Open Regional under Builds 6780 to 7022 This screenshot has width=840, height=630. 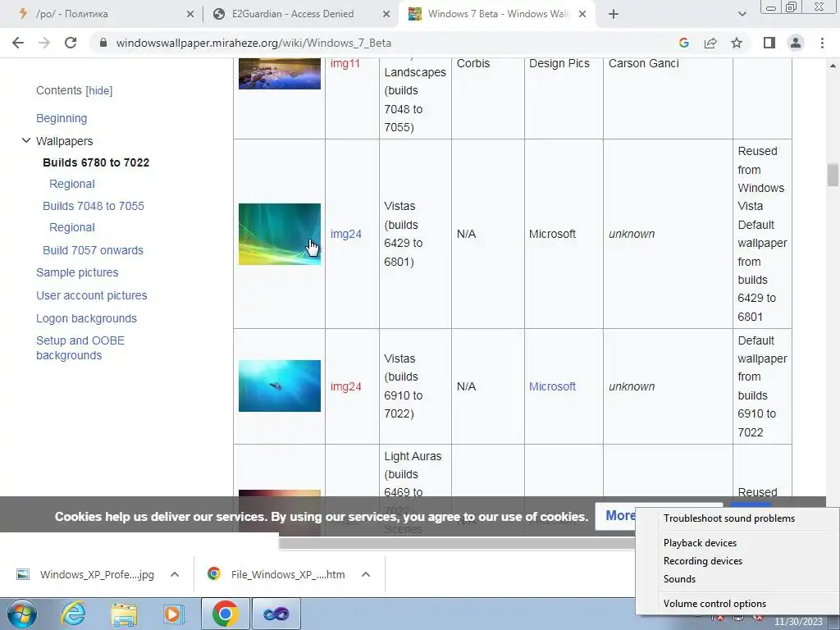pyautogui.click(x=72, y=184)
